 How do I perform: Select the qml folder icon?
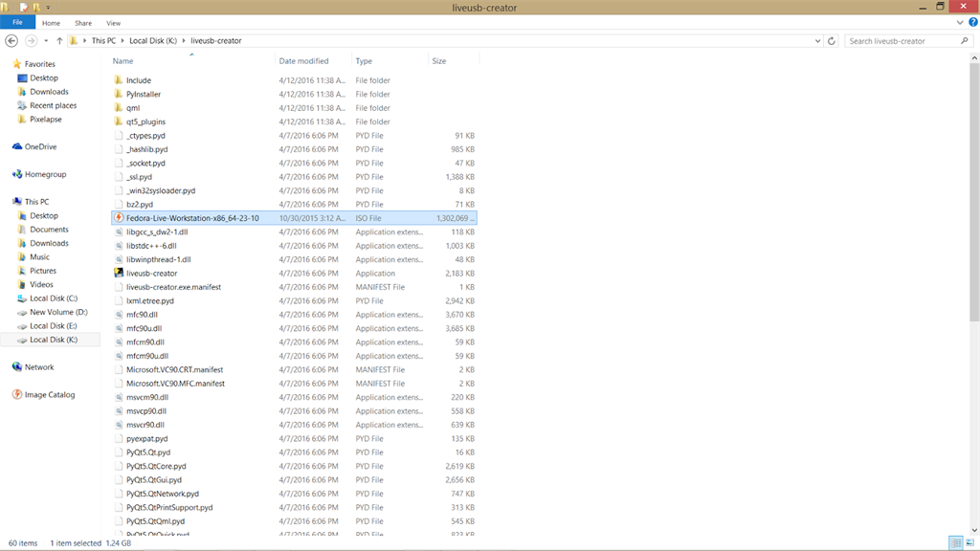119,107
